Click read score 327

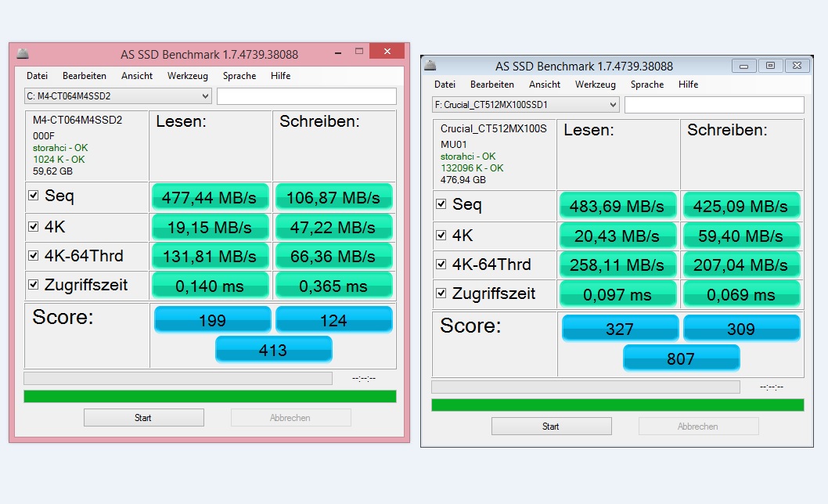[x=620, y=328]
